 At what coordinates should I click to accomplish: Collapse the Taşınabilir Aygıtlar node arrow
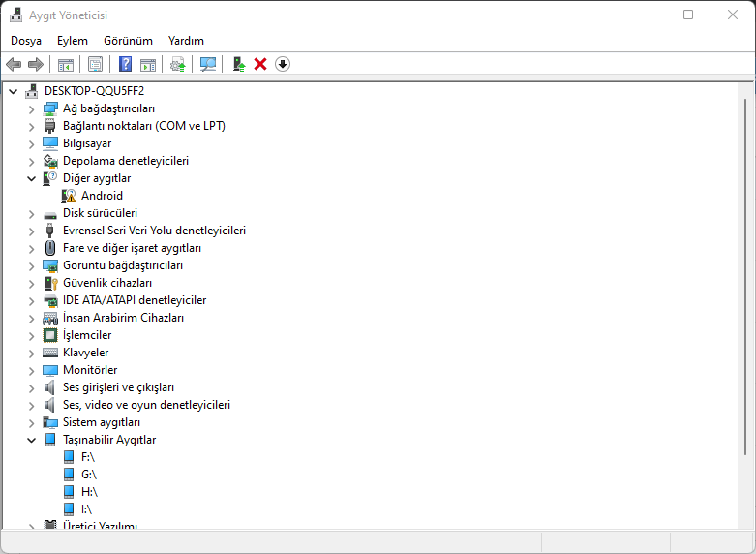(31, 440)
